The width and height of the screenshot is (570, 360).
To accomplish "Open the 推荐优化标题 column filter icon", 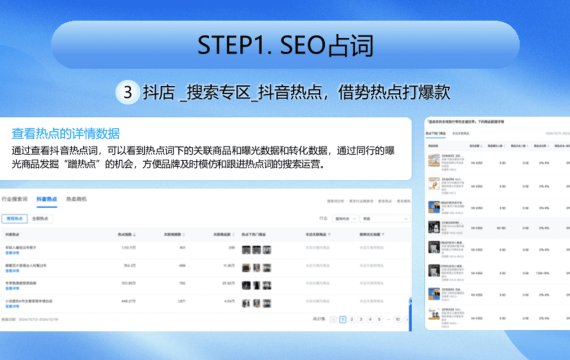I will click(383, 235).
